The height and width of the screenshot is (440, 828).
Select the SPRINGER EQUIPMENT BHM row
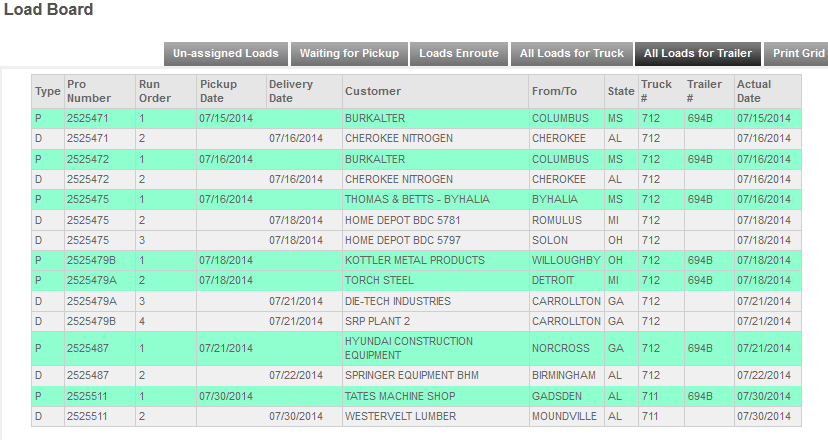(x=416, y=376)
